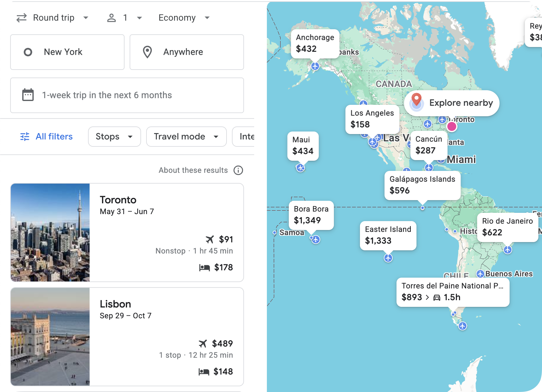This screenshot has width=542, height=392.
Task: Expand the Stops filter dropdown
Action: pos(114,137)
